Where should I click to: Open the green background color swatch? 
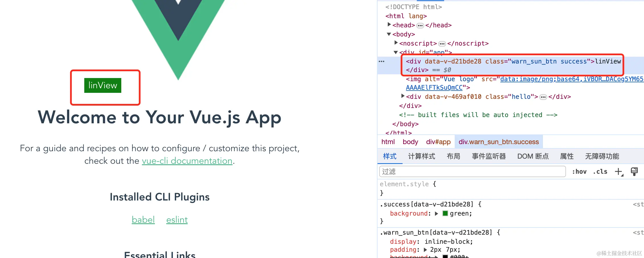click(x=446, y=214)
